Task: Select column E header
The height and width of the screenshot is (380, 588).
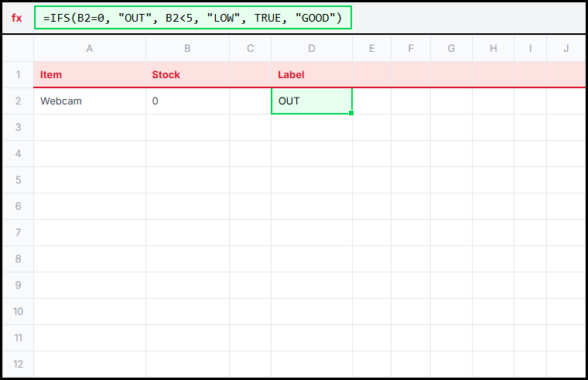Action: click(x=371, y=49)
